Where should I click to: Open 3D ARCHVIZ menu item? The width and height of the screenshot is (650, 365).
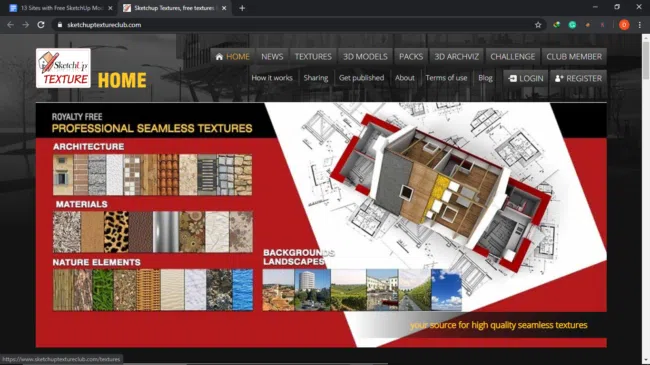click(456, 56)
